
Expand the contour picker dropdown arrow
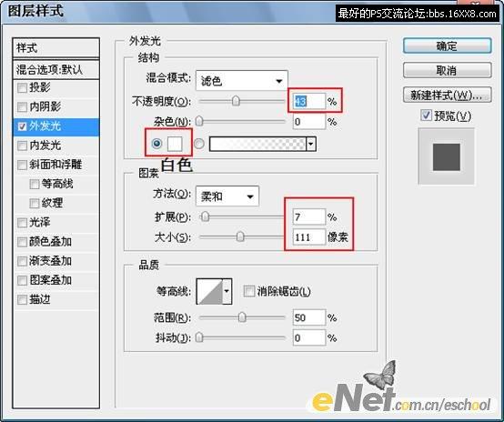click(227, 291)
